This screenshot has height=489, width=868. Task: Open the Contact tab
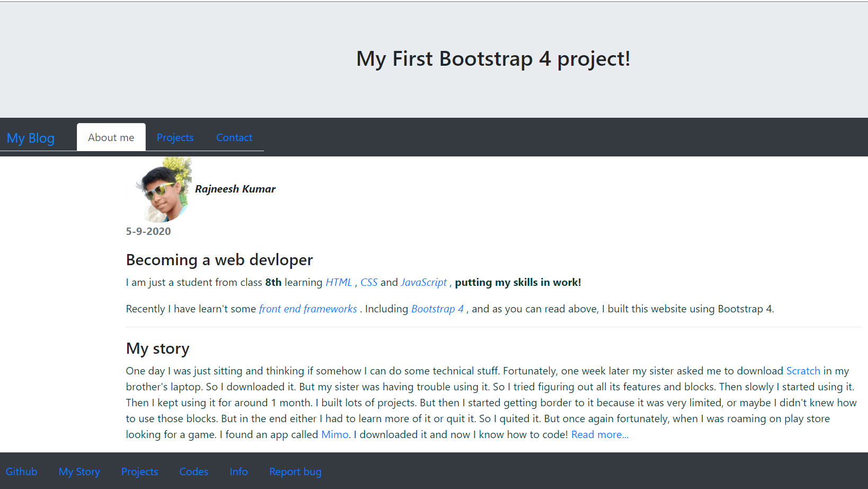pos(234,137)
